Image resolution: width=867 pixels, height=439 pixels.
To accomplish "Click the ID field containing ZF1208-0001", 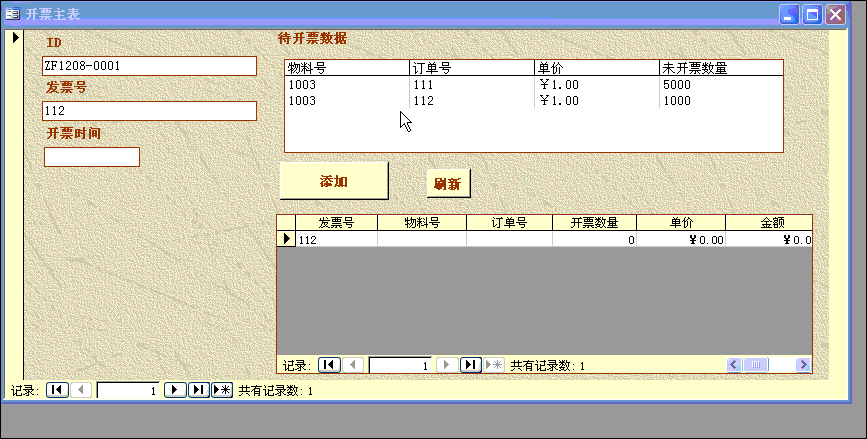I will click(149, 66).
